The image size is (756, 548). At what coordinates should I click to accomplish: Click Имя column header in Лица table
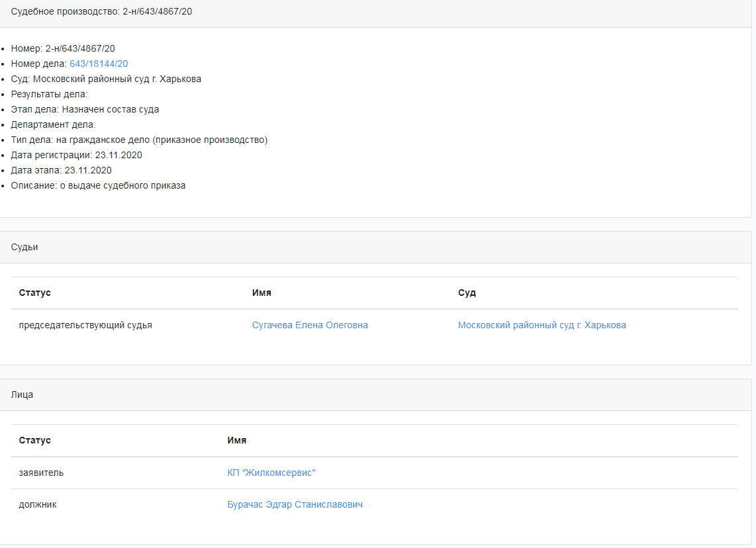pos(237,440)
